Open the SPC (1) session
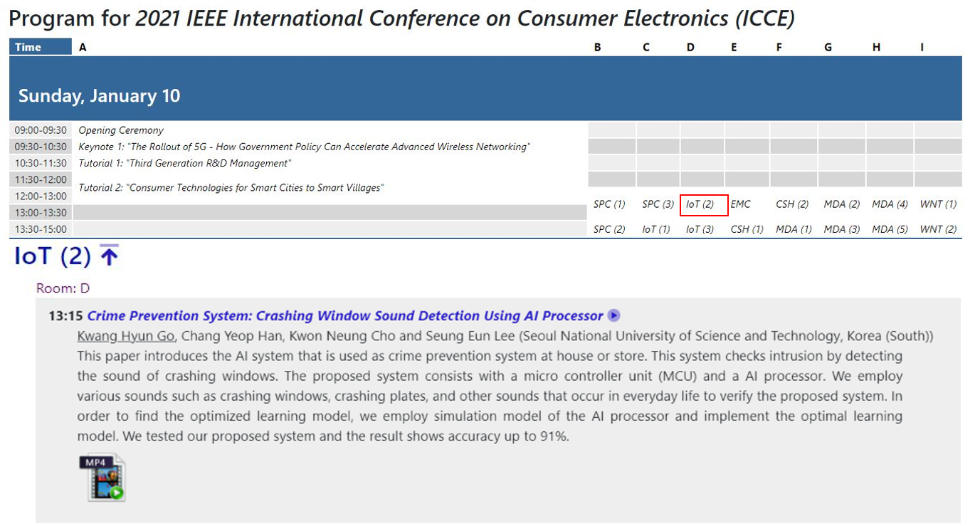This screenshot has width=980, height=526. pos(609,204)
